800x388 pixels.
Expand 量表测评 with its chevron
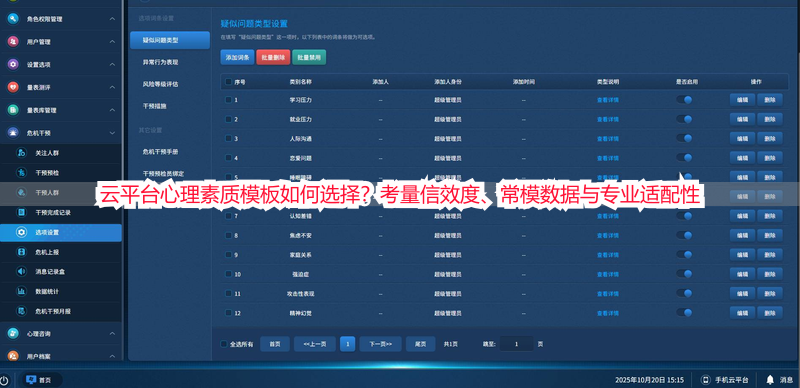click(x=112, y=87)
